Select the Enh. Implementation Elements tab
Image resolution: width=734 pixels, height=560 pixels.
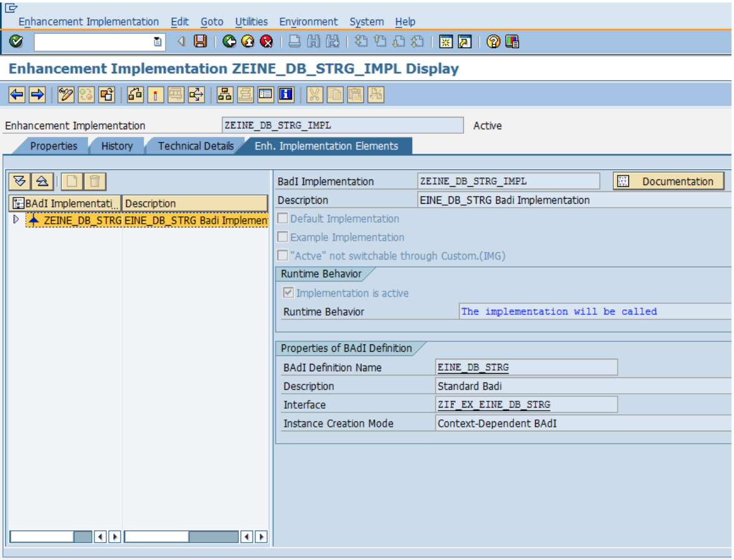click(x=326, y=146)
